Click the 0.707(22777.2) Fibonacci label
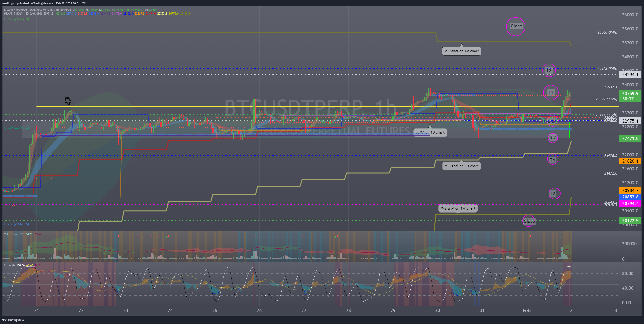Image resolution: width=644 pixels, height=324 pixels. pos(17,127)
